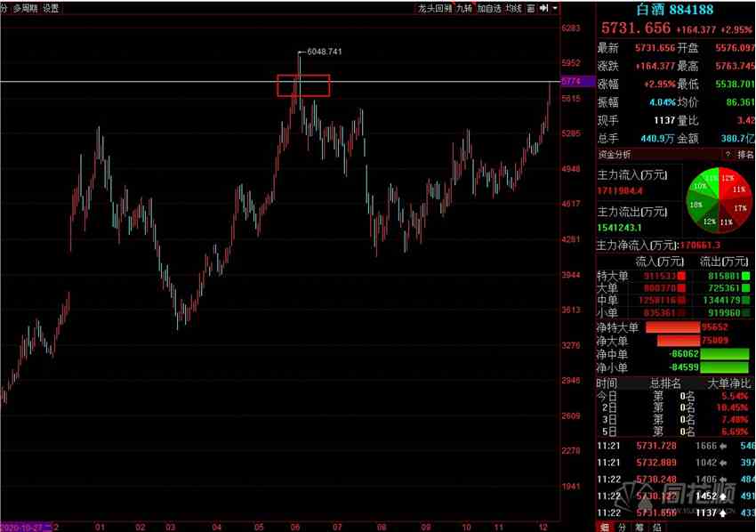Screen dimensions: 756x532
Task: Click the 窗 window icon in the toolbar
Action: (x=531, y=8)
